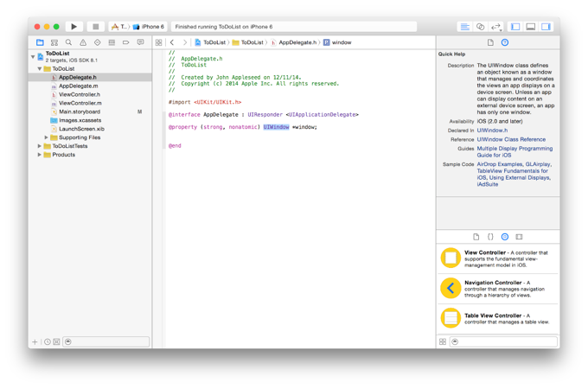This screenshot has height=389, width=588.
Task: Open the Debug navigator
Action: pyautogui.click(x=112, y=42)
